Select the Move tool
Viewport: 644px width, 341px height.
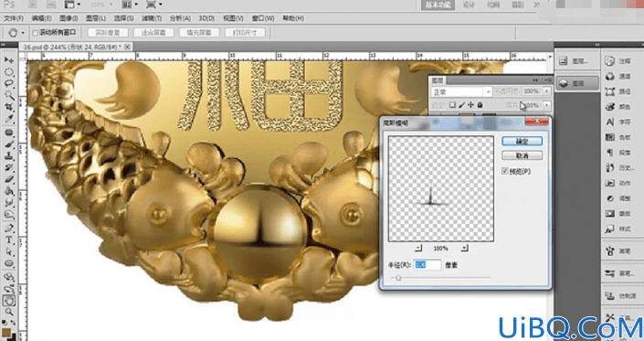pos(8,60)
